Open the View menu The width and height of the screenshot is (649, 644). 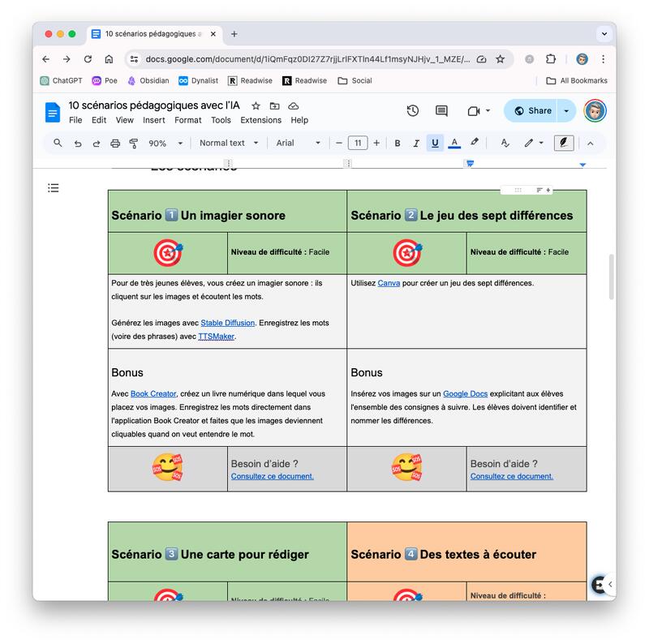[x=125, y=120]
